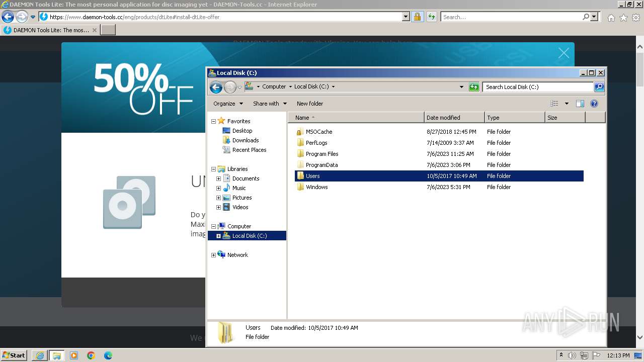
Task: Toggle the preview pane icon
Action: pyautogui.click(x=580, y=104)
